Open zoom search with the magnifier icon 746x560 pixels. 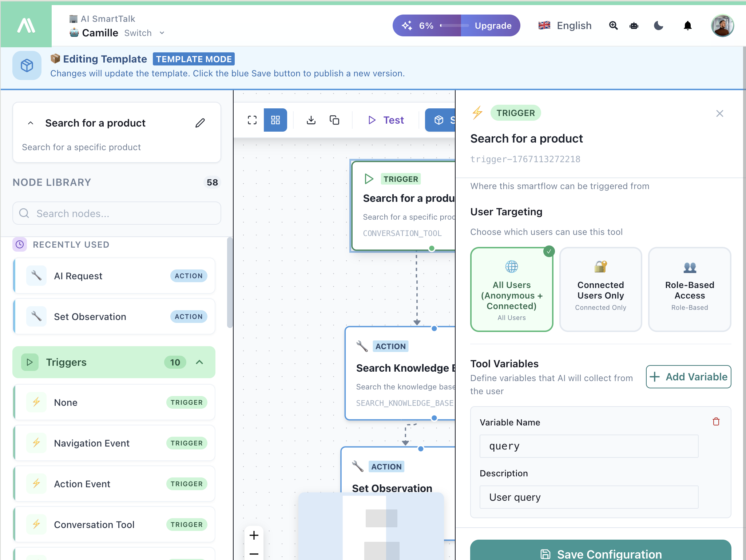614,25
